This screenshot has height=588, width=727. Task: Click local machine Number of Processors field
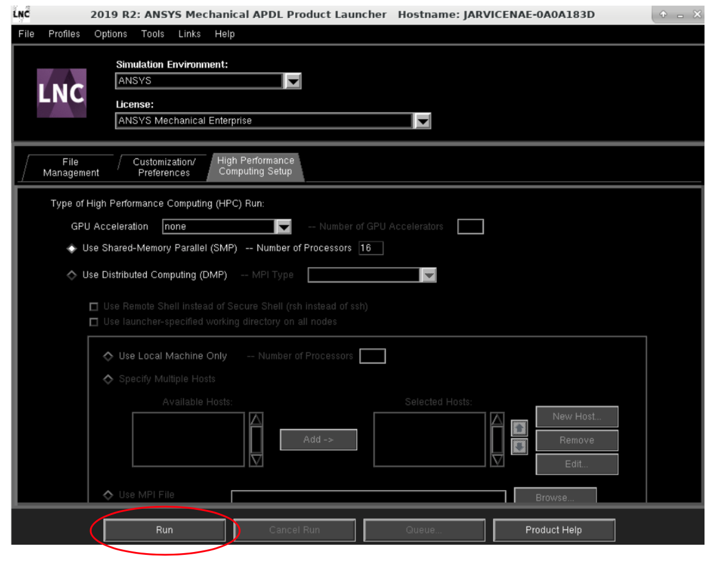pyautogui.click(x=372, y=356)
